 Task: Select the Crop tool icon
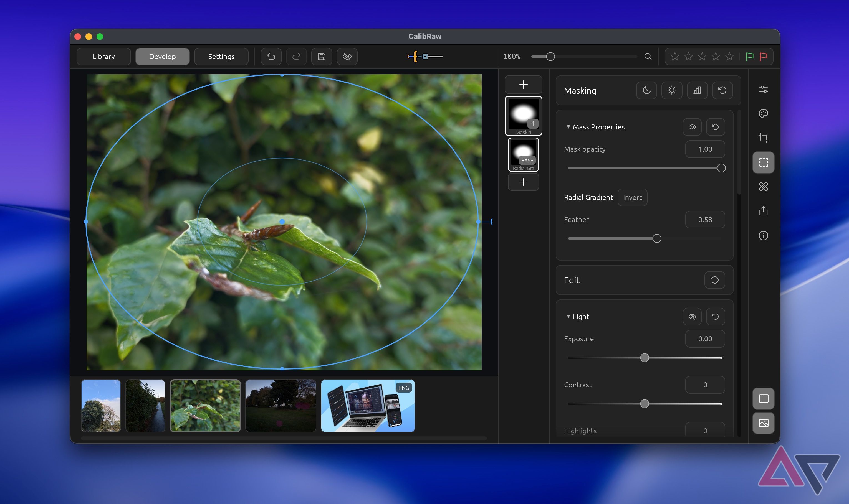tap(763, 138)
